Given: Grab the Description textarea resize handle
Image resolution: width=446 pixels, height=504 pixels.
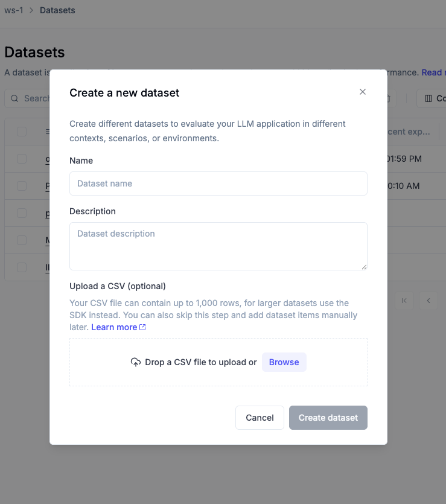Looking at the screenshot, I should [364, 266].
